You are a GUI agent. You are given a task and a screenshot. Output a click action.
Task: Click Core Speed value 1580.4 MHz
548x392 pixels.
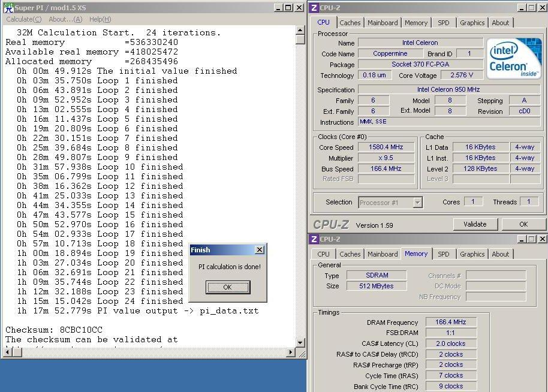[386, 147]
